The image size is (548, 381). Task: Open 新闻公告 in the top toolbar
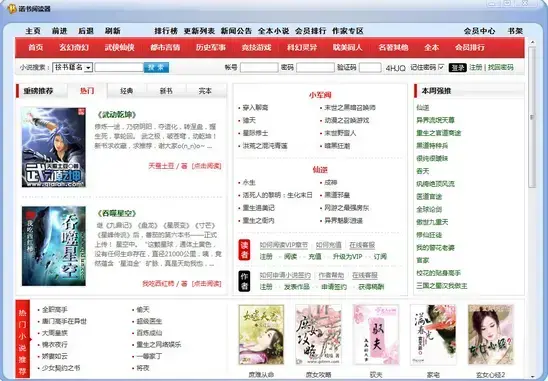tap(236, 31)
